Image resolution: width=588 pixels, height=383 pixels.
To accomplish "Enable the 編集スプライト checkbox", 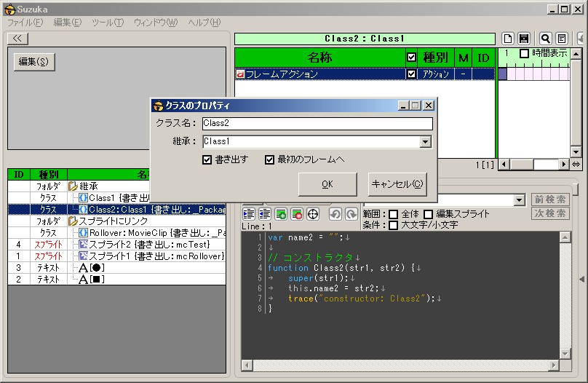I will coord(428,214).
